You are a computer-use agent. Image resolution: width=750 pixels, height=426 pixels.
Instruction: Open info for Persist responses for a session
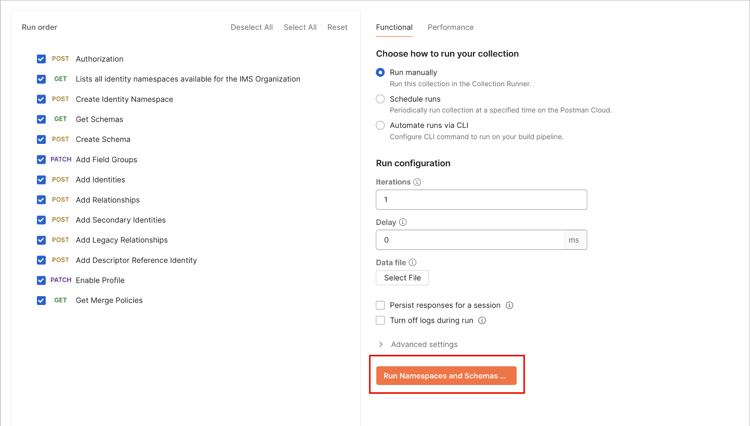[509, 305]
